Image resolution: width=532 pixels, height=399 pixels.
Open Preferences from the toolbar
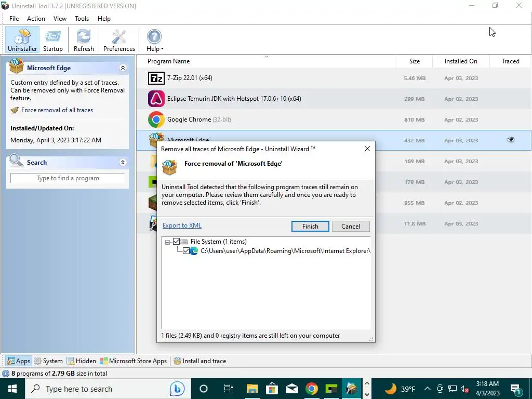point(119,40)
